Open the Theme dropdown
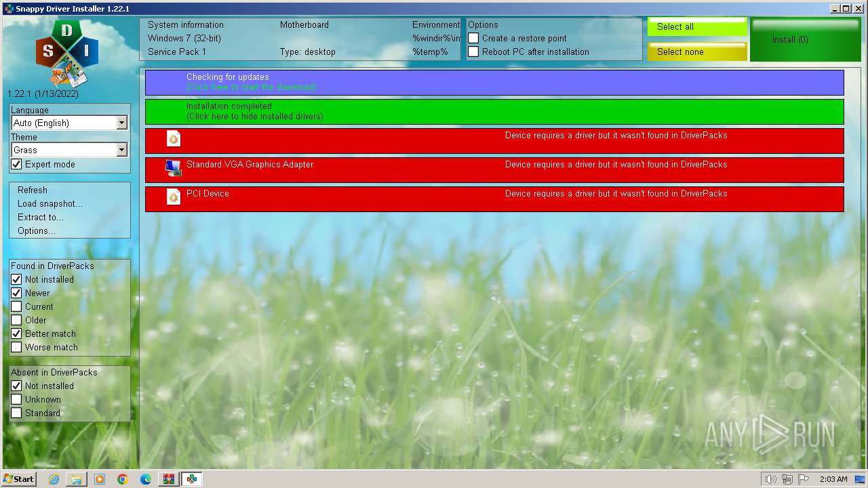868x488 pixels. point(70,150)
